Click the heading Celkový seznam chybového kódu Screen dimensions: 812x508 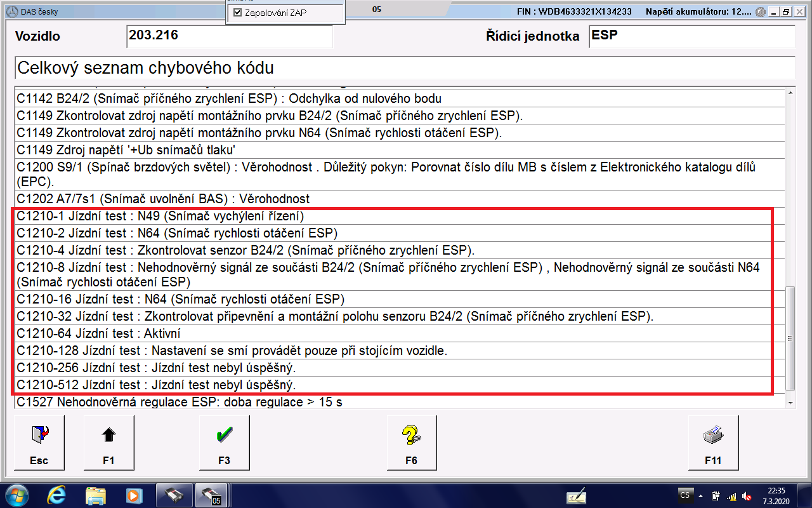(x=404, y=68)
